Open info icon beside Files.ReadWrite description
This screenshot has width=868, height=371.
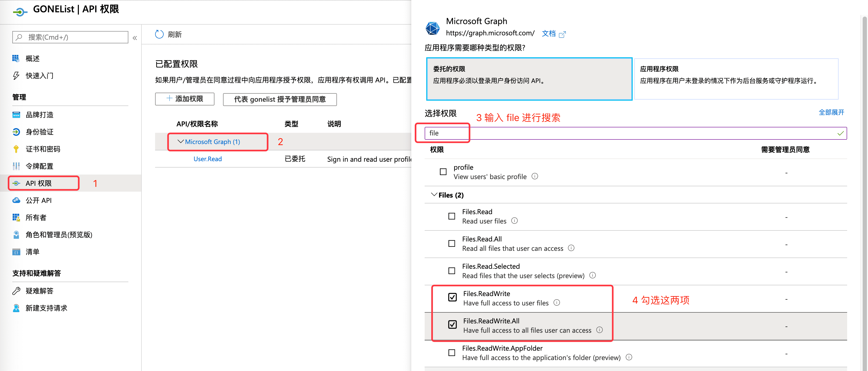coord(557,302)
